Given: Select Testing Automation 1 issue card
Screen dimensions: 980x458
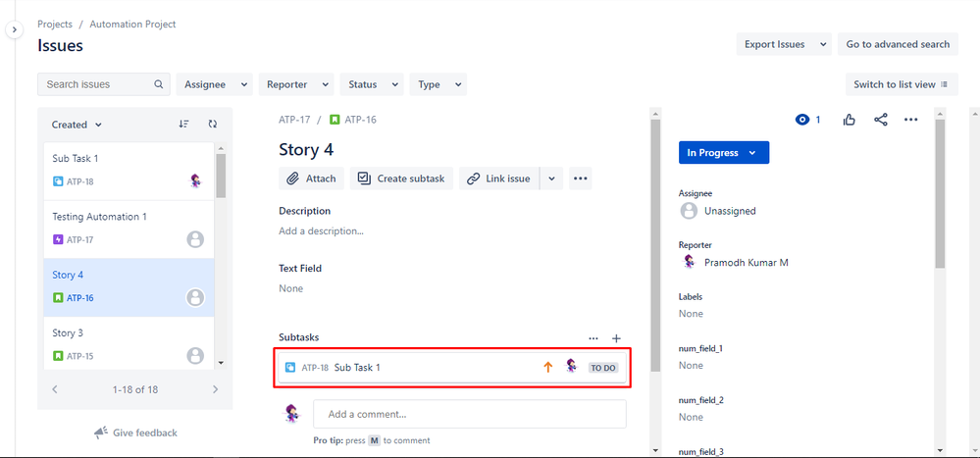Looking at the screenshot, I should pyautogui.click(x=129, y=229).
